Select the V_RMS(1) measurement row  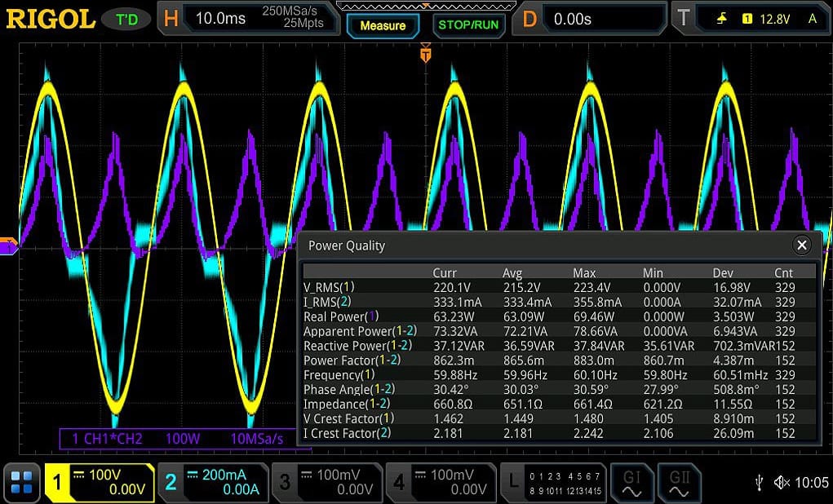click(559, 287)
